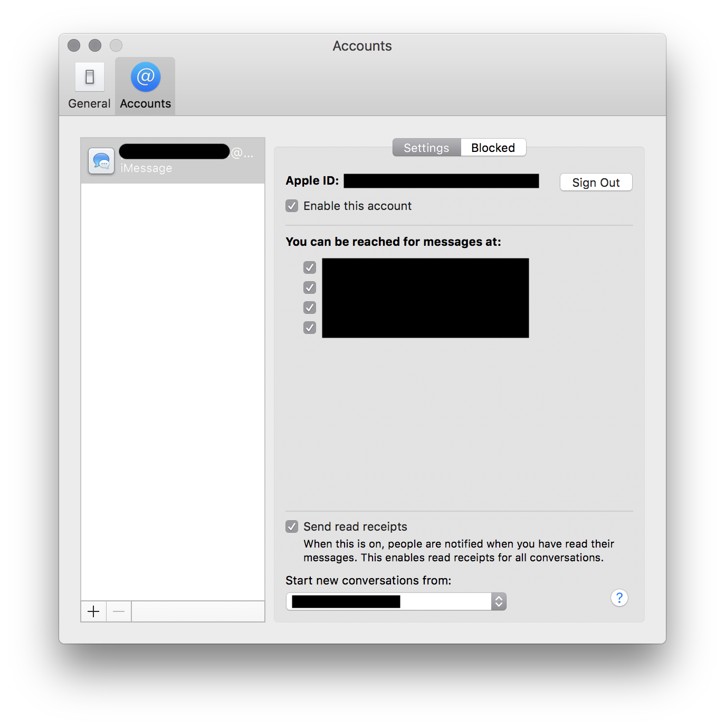The width and height of the screenshot is (725, 728).
Task: Toggle Send read receipts checkbox
Action: coord(292,526)
